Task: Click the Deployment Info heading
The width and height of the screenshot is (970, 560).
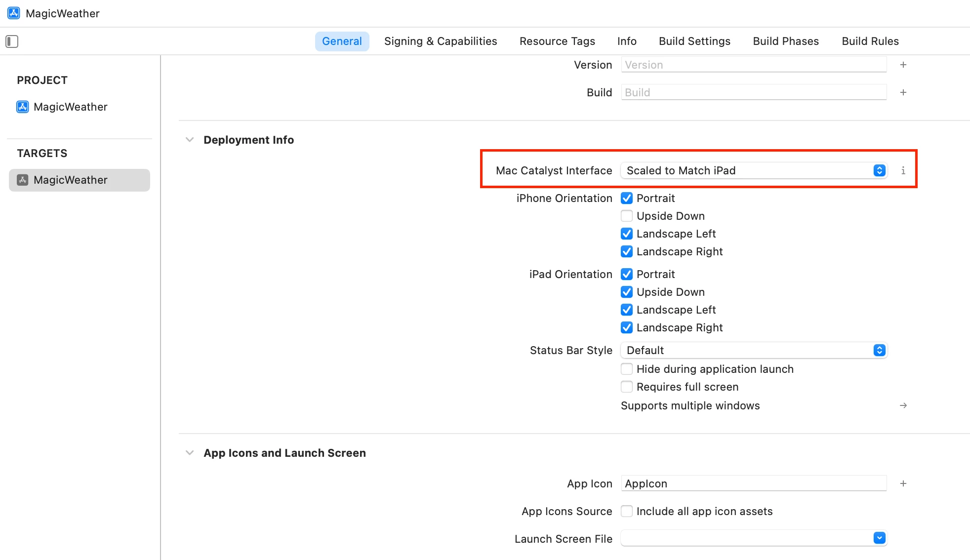Action: coord(248,140)
